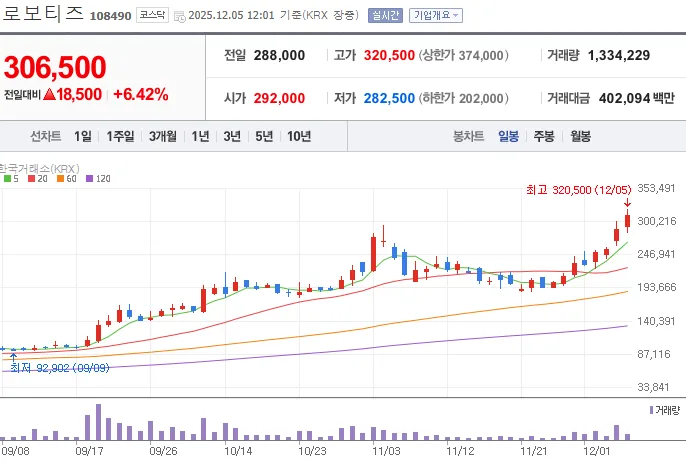Show the 10년 line chart

299,136
